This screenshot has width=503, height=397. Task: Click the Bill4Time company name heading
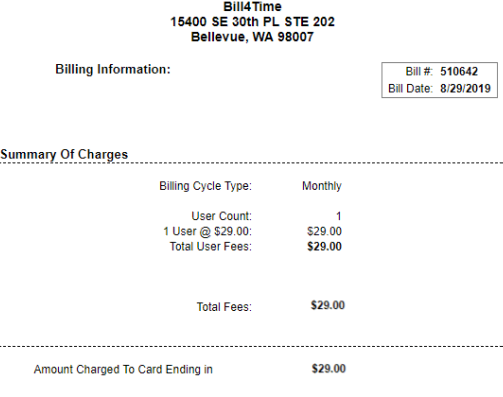252,6
